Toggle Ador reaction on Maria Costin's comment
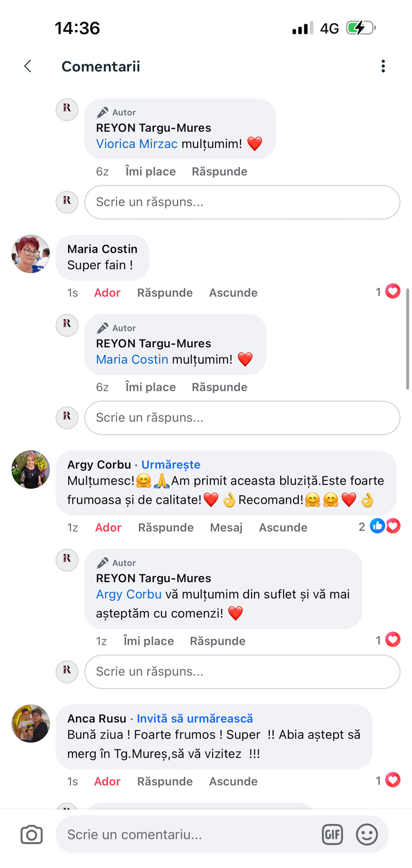 point(107,292)
